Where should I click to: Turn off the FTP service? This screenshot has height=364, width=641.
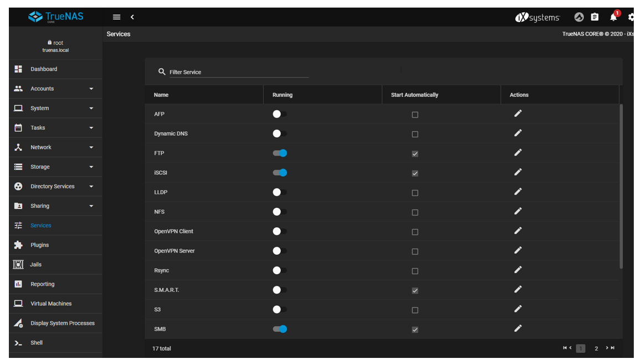(280, 153)
